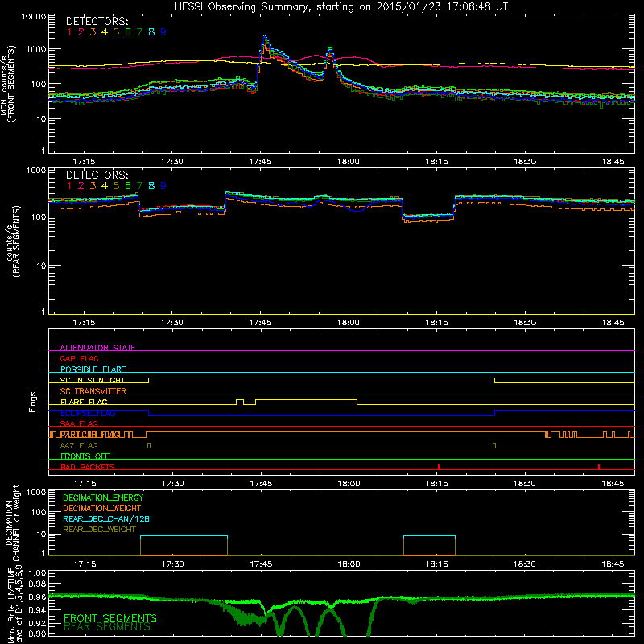Viewport: 644px width, 644px height.
Task: Click the 0.96 tick label on the livetime axis
Action: tap(37, 597)
